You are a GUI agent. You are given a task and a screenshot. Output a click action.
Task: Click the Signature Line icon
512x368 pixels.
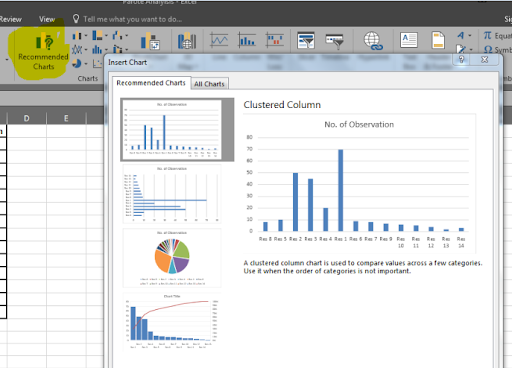click(x=461, y=49)
